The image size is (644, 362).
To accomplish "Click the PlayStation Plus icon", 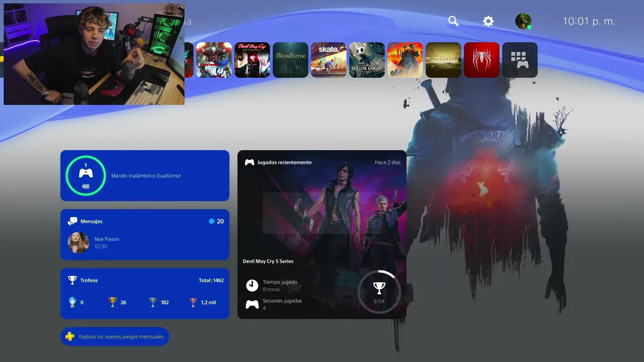I will tap(70, 336).
